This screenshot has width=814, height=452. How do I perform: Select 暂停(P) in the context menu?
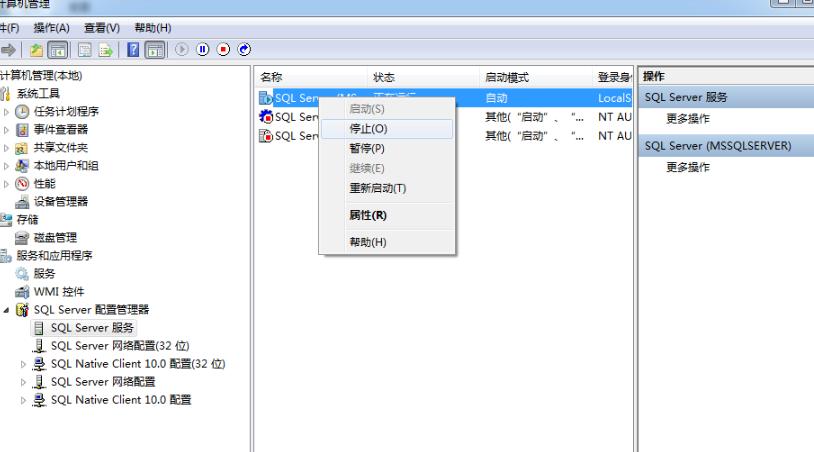(367, 148)
